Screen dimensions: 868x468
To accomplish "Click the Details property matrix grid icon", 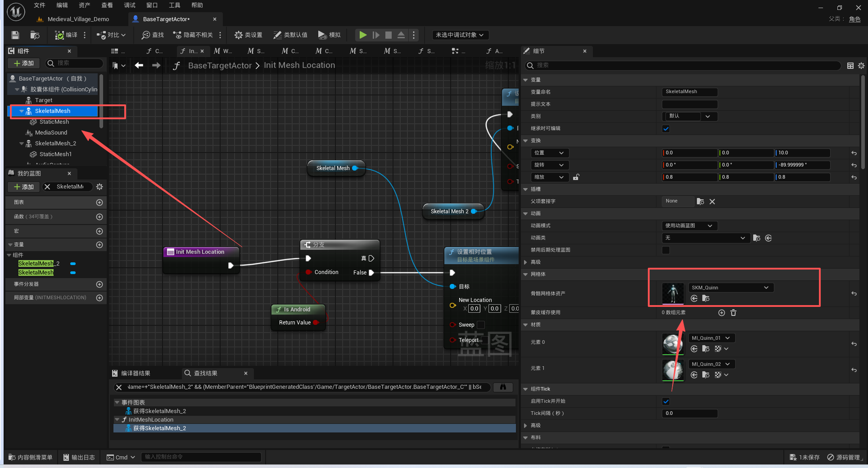I will point(850,66).
